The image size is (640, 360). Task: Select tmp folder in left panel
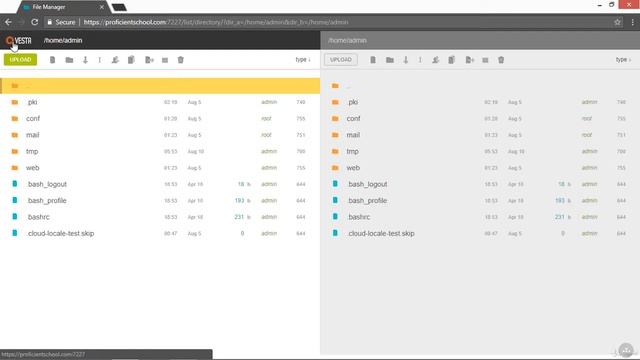(x=160, y=151)
